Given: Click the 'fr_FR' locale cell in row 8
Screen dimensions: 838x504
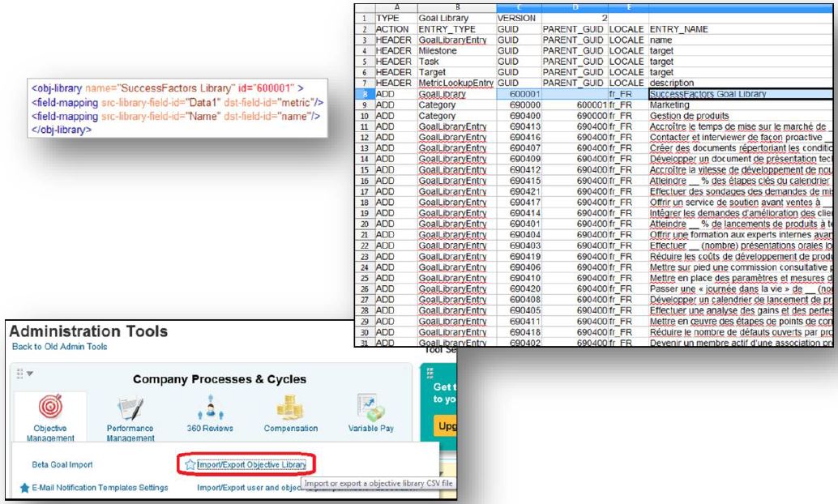Looking at the screenshot, I should click(629, 94).
